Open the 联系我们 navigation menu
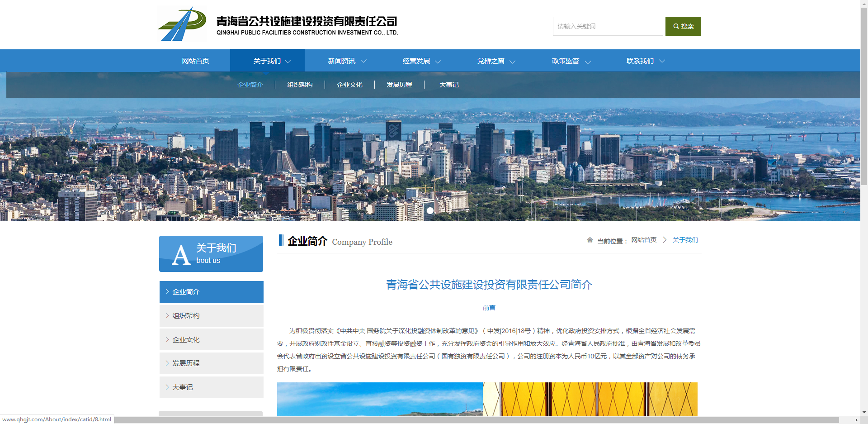Viewport: 868px width, 424px height. click(x=640, y=61)
